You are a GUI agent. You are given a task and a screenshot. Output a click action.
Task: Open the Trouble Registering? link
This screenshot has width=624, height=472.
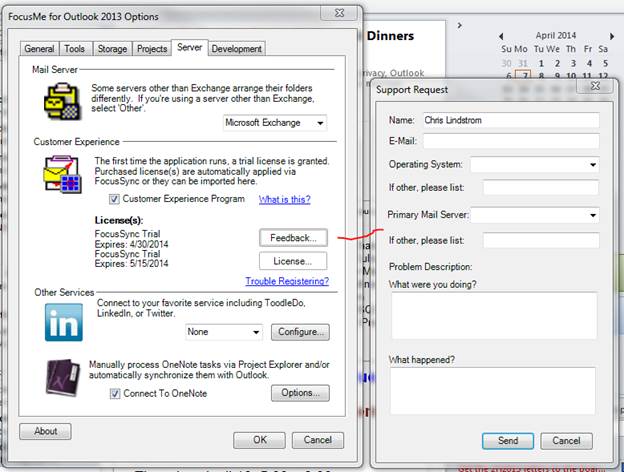point(287,281)
